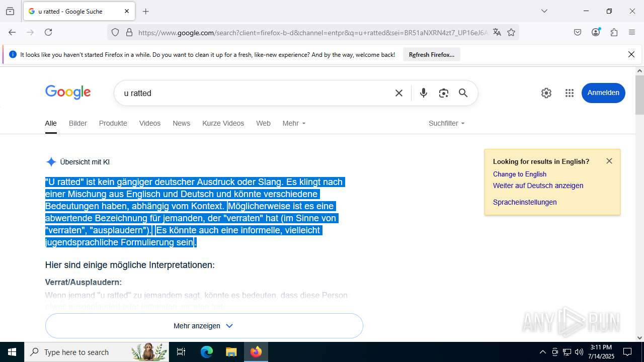This screenshot has height=362, width=644.
Task: Go back to previous page
Action: click(12, 32)
